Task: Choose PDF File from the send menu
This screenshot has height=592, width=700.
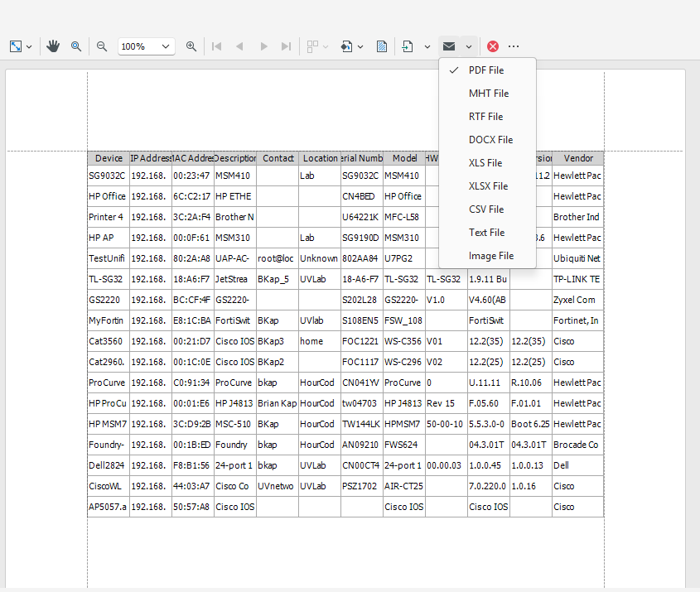Action: coord(487,70)
